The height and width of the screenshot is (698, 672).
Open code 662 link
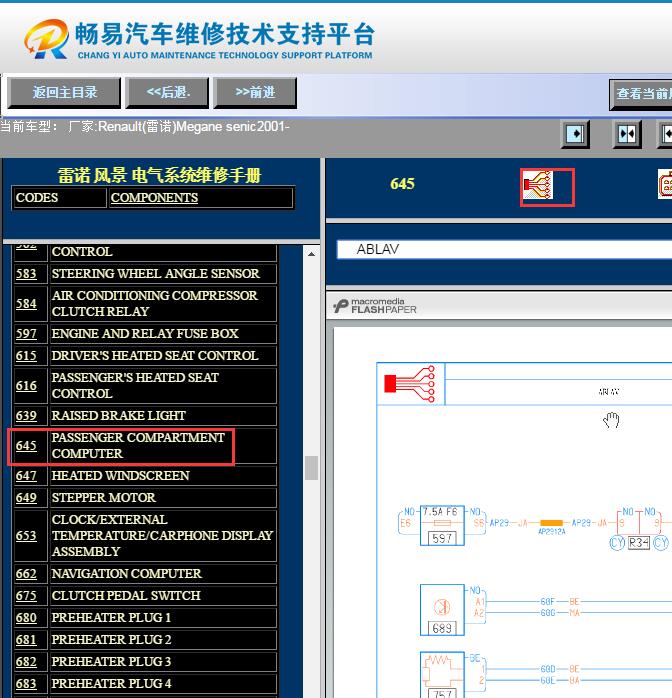tap(26, 573)
